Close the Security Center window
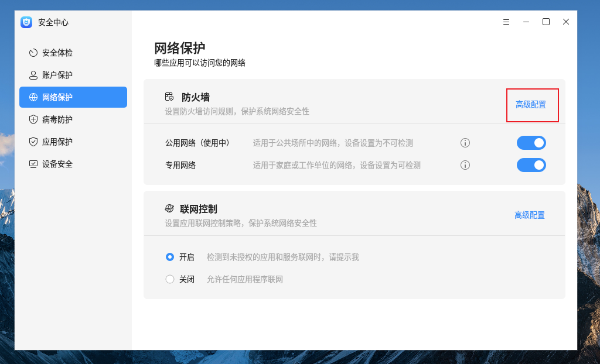Viewport: 600px width, 364px height. pos(566,22)
